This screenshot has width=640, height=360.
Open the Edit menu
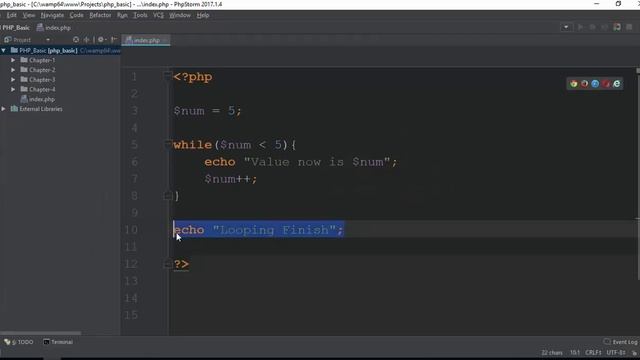[x=11, y=15]
